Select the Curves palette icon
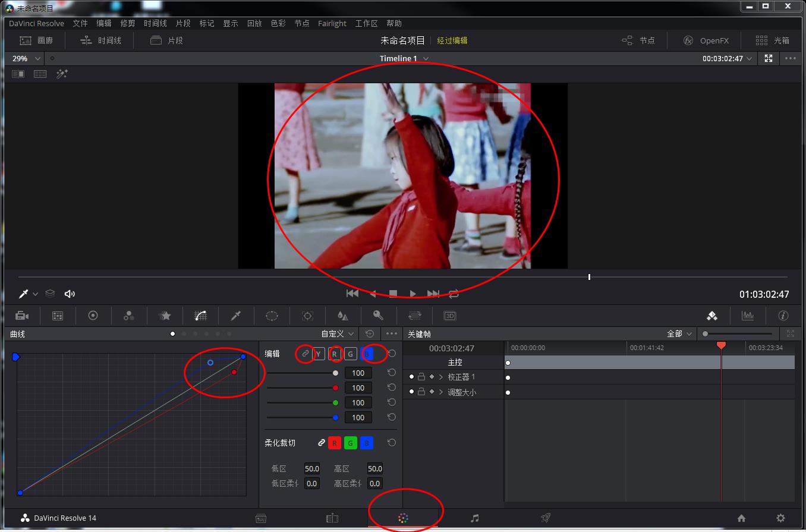 tap(200, 316)
